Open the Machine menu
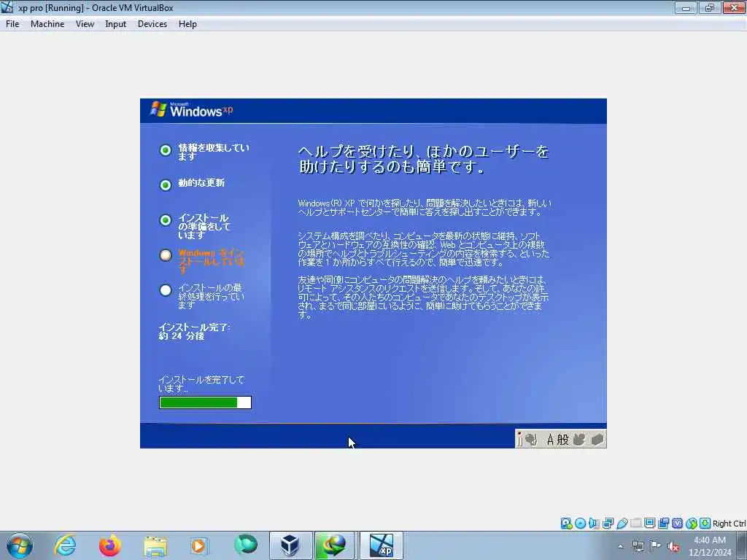 [x=47, y=24]
